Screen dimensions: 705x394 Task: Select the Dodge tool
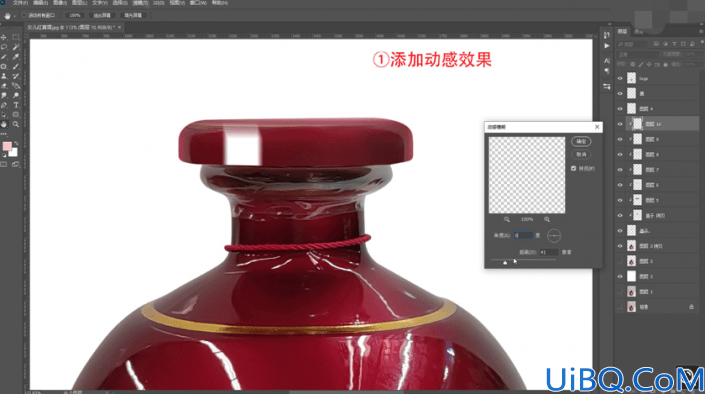[16, 95]
